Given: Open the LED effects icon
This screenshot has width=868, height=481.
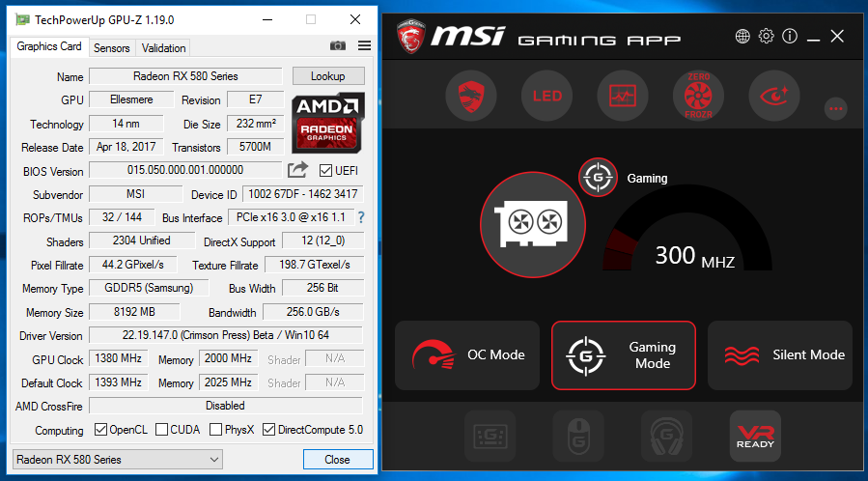Looking at the screenshot, I should [x=546, y=96].
